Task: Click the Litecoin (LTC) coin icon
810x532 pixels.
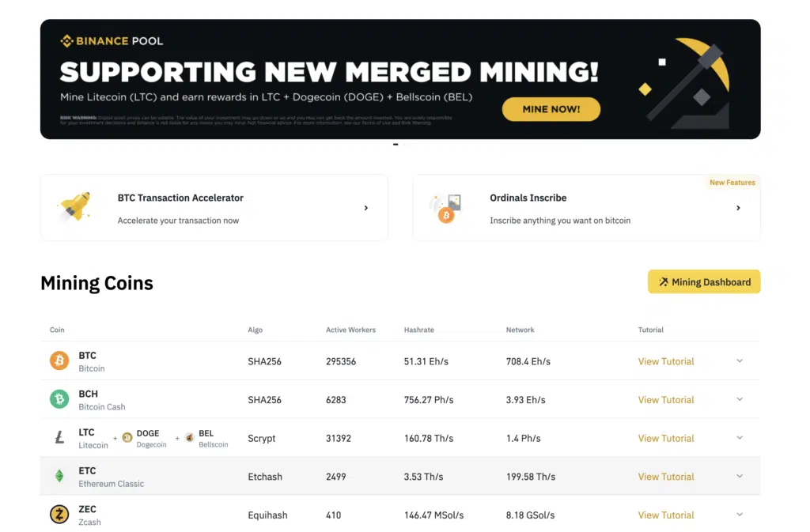Action: [59, 438]
